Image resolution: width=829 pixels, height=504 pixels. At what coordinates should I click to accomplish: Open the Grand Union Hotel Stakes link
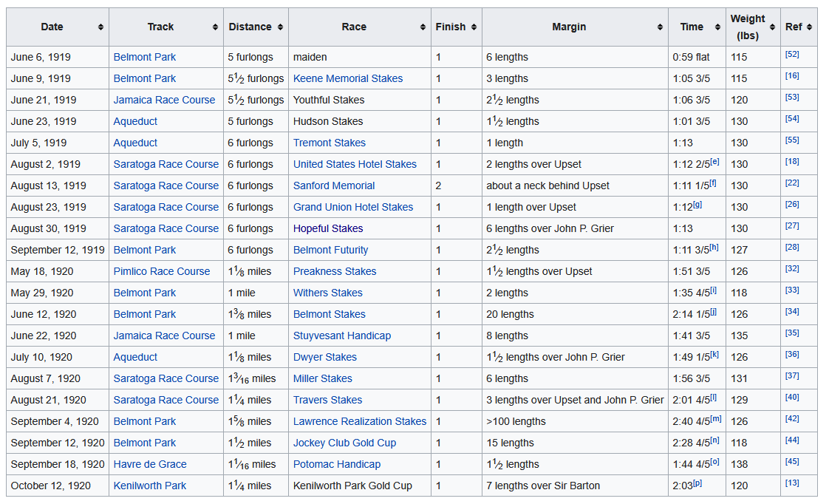353,207
